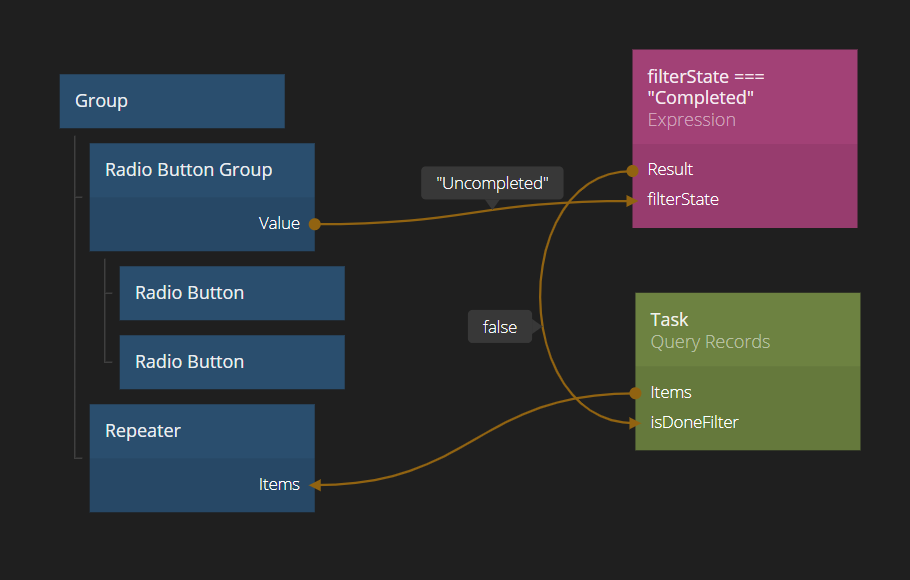
Task: Click the arrowhead at Repeater Items input
Action: [x=315, y=485]
